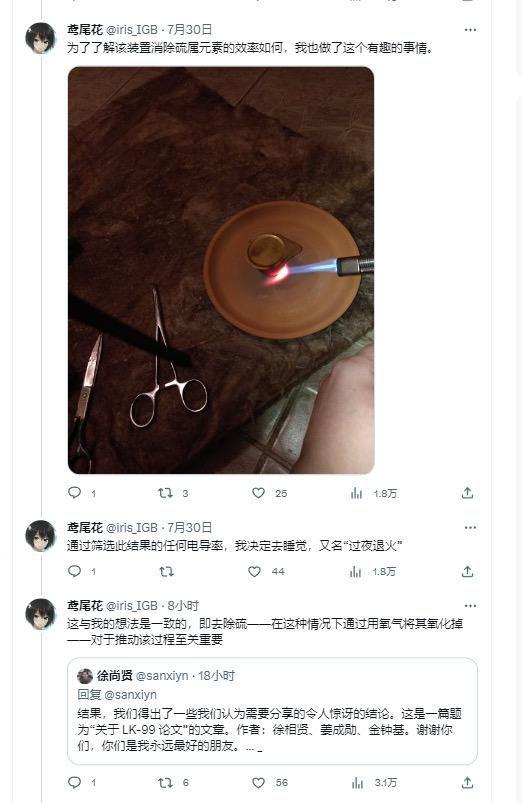The width and height of the screenshot is (522, 803).
Task: Open @iris_IGB profile from first tweet
Action: point(132,30)
